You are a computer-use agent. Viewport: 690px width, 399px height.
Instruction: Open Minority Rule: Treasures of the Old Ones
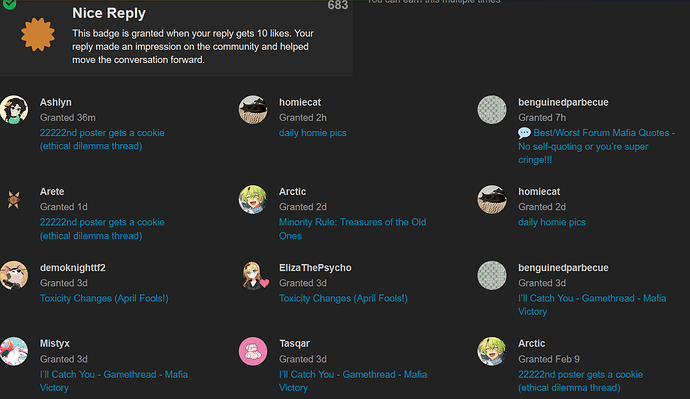click(x=352, y=229)
